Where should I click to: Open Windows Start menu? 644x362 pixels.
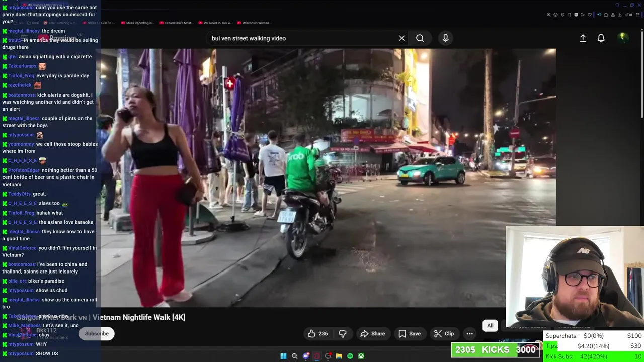pyautogui.click(x=283, y=356)
